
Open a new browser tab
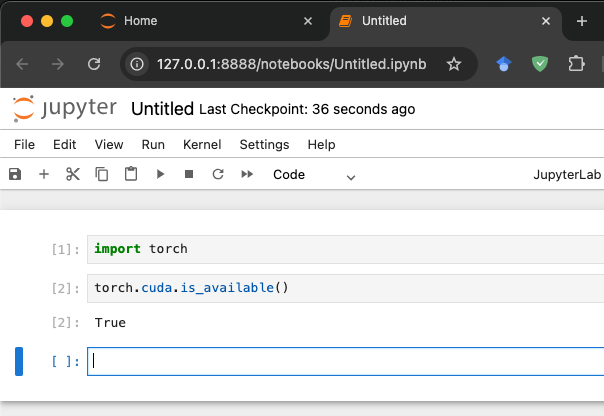(582, 21)
